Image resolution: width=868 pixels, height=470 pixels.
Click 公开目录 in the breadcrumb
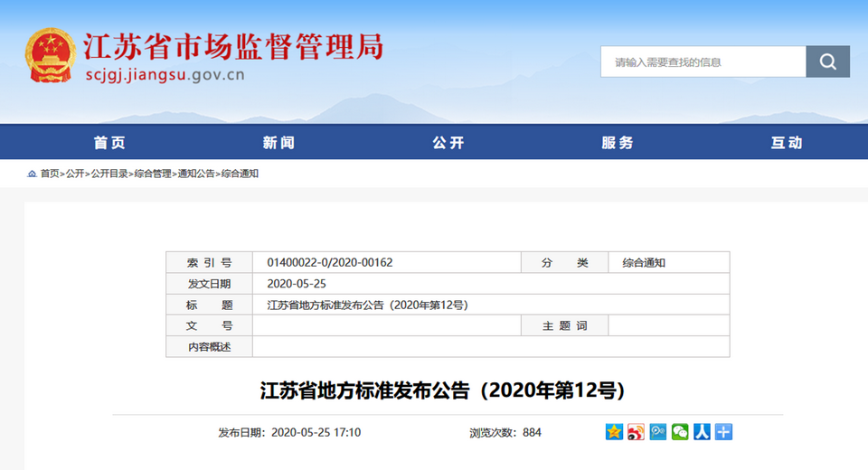point(108,174)
